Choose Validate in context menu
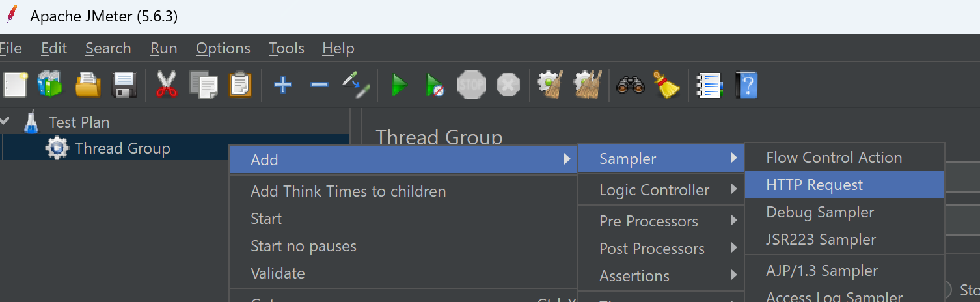Screen dimensions: 980x302 [x=278, y=273]
